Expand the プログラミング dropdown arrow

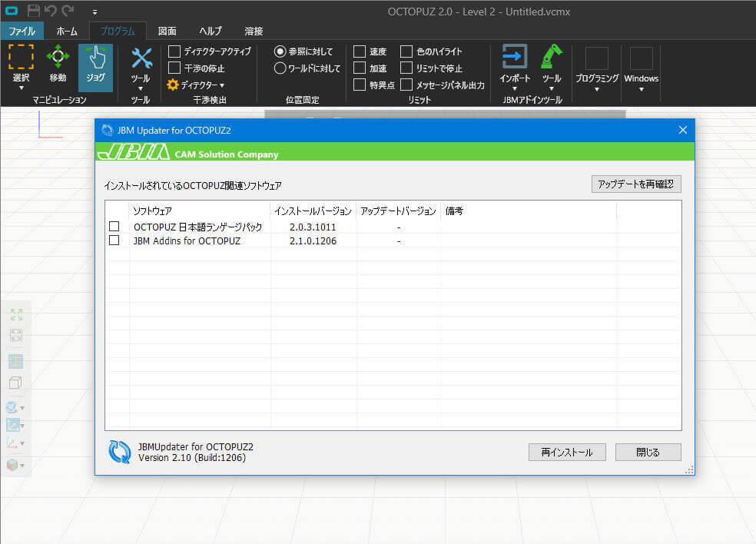pos(597,89)
